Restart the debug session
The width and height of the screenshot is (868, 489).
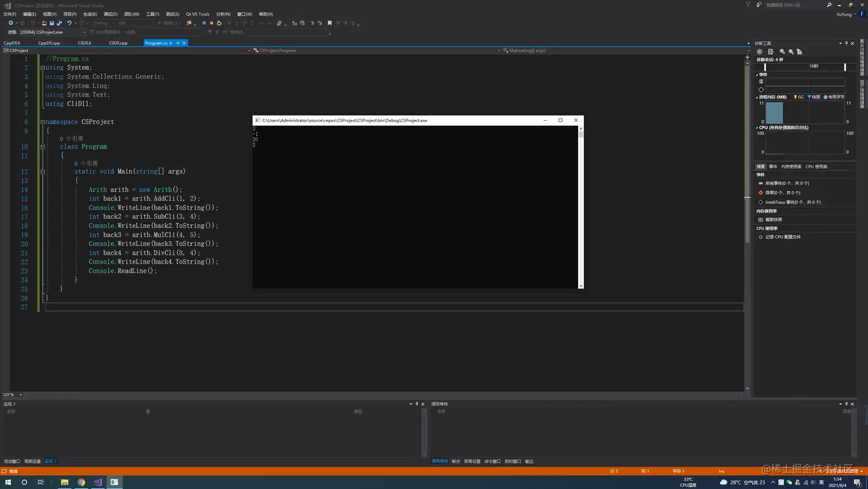pos(219,23)
